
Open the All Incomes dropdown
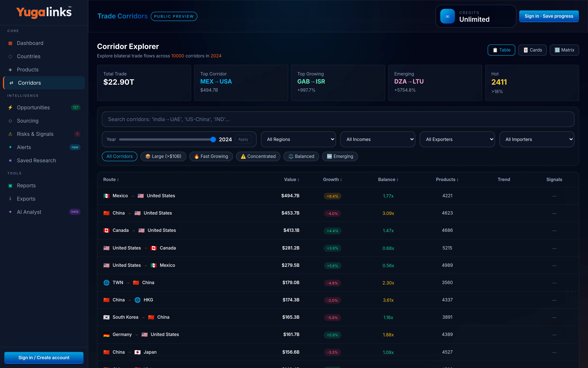coord(378,139)
